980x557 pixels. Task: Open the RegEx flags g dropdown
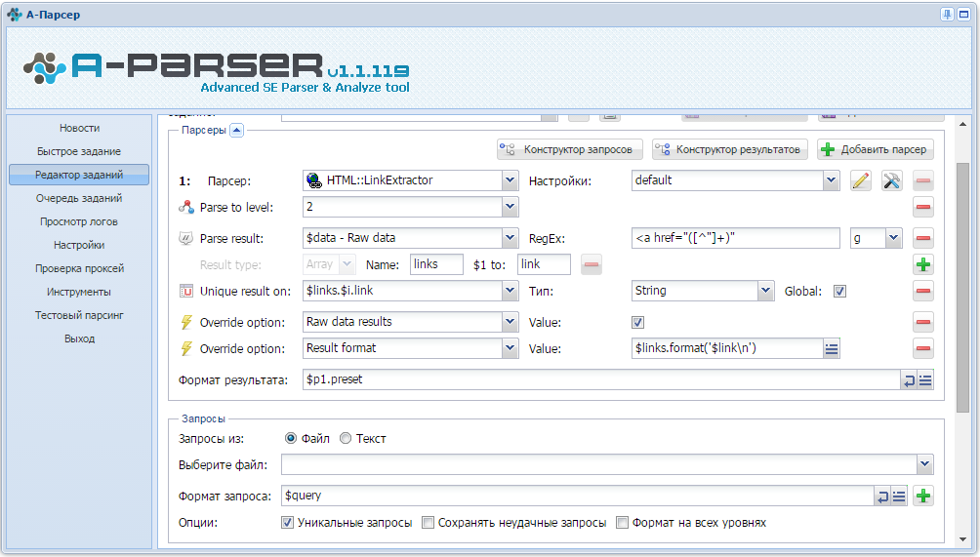pyautogui.click(x=894, y=238)
